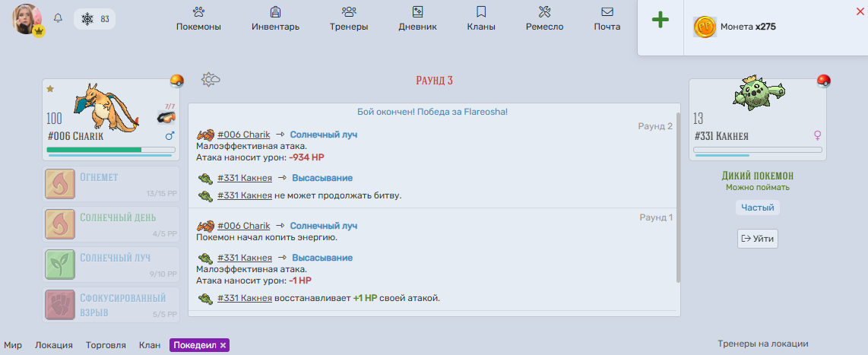Switch to the Торговля chat tab
The width and height of the screenshot is (868, 355).
pos(106,345)
